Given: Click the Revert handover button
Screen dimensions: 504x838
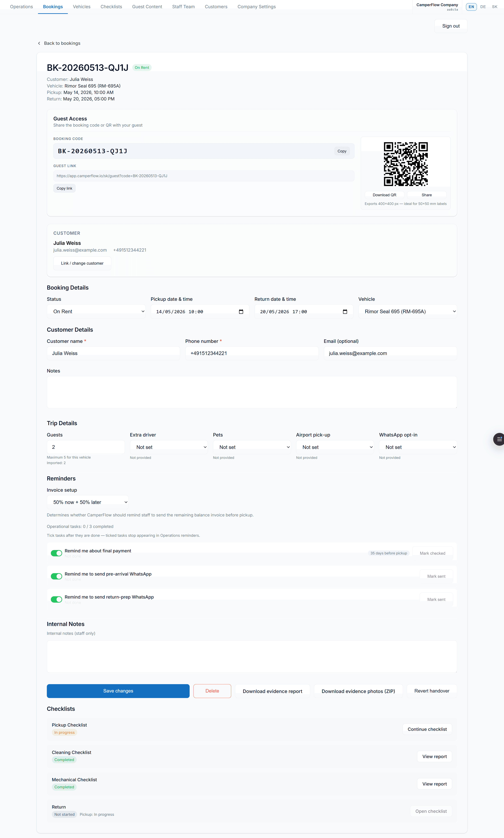Looking at the screenshot, I should (x=432, y=691).
